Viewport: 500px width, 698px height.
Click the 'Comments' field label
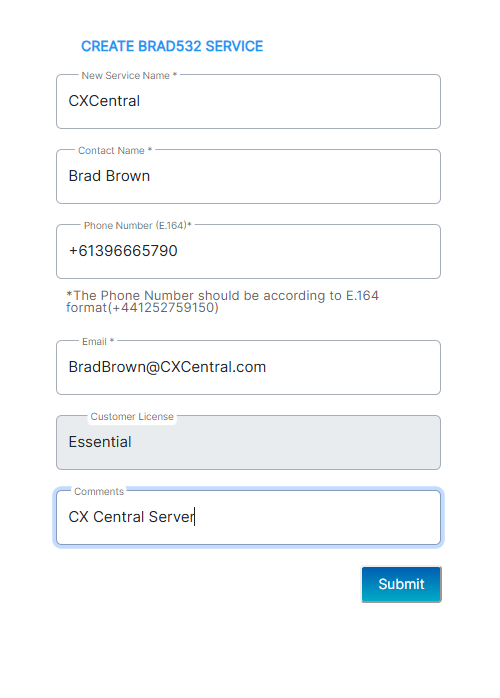coord(99,491)
